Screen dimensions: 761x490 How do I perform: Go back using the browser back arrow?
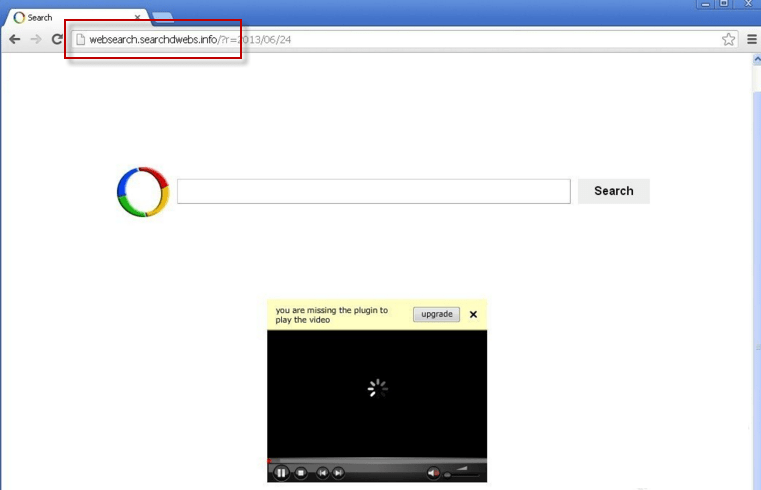(x=15, y=39)
